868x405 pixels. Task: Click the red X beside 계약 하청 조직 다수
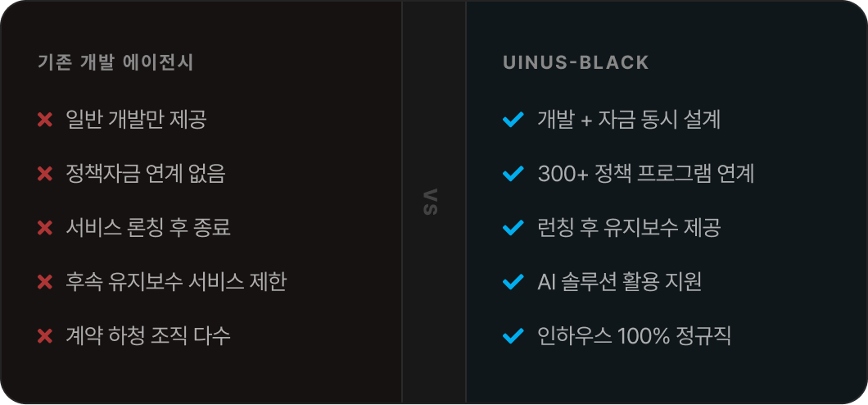pyautogui.click(x=45, y=336)
